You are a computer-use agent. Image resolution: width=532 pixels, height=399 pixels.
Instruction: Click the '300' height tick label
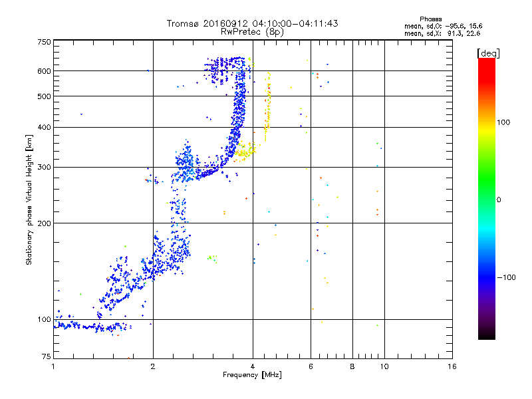click(44, 168)
